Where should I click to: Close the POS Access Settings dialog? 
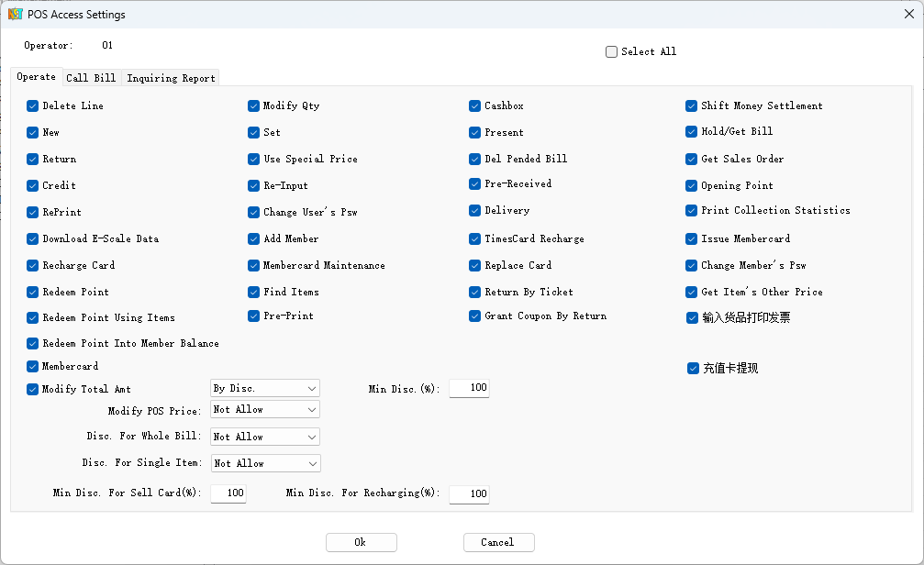pos(907,14)
